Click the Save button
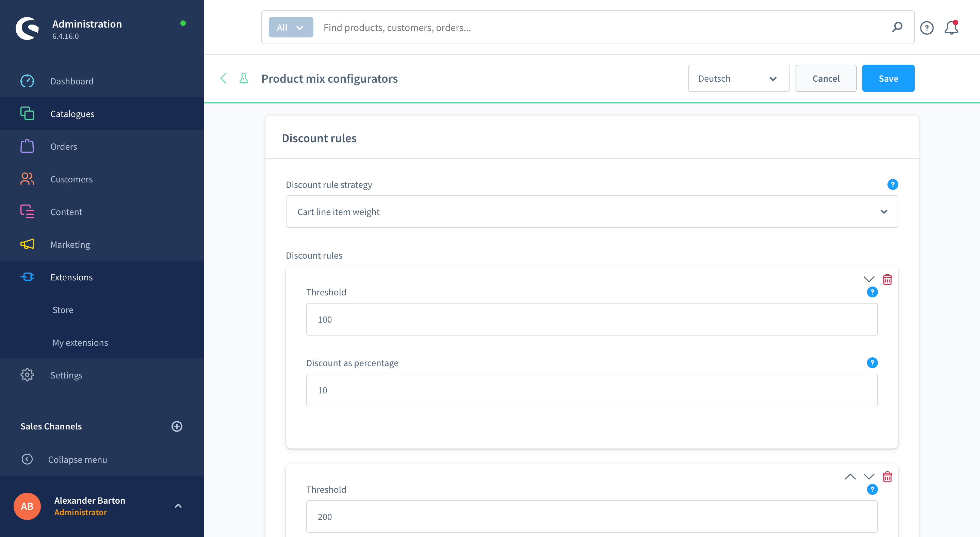Viewport: 980px width, 537px height. coord(888,78)
